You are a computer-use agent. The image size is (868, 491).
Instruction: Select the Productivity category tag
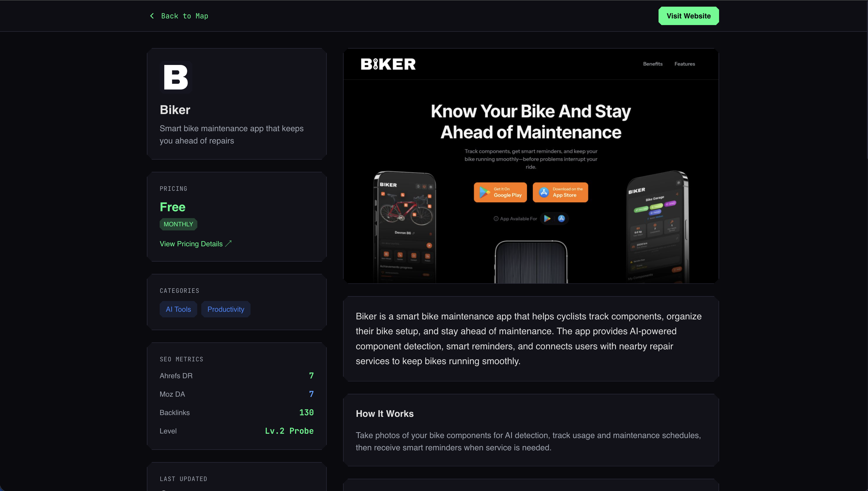point(226,309)
